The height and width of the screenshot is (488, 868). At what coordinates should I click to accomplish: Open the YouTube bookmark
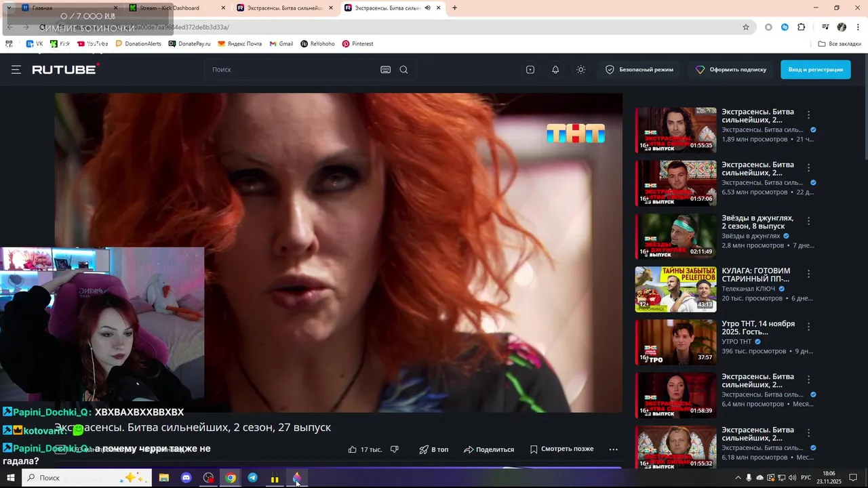[93, 43]
